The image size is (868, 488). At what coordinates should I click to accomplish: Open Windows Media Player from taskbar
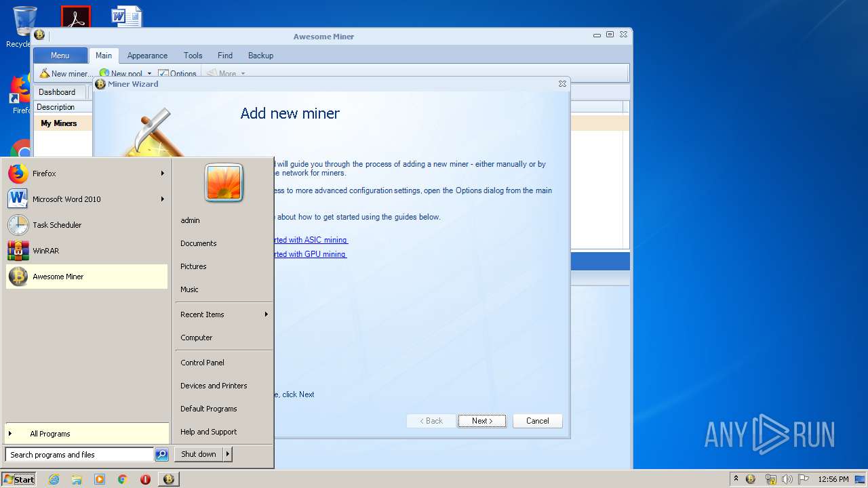(x=100, y=479)
